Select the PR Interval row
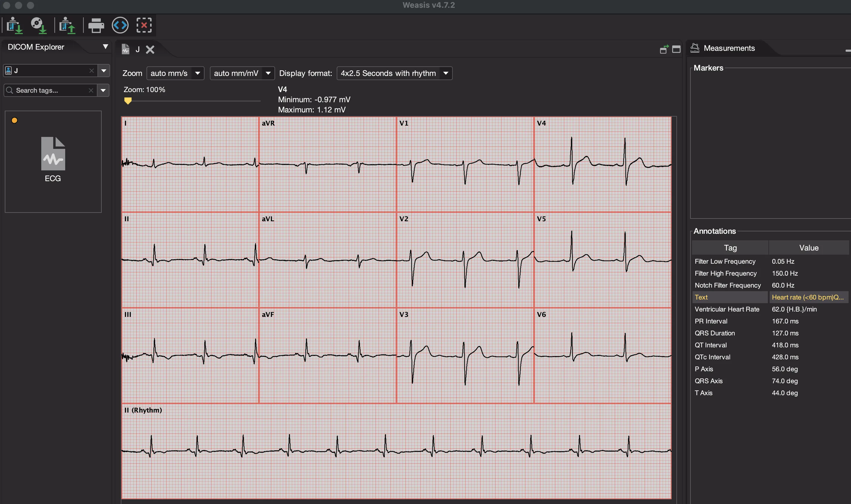 coord(771,321)
